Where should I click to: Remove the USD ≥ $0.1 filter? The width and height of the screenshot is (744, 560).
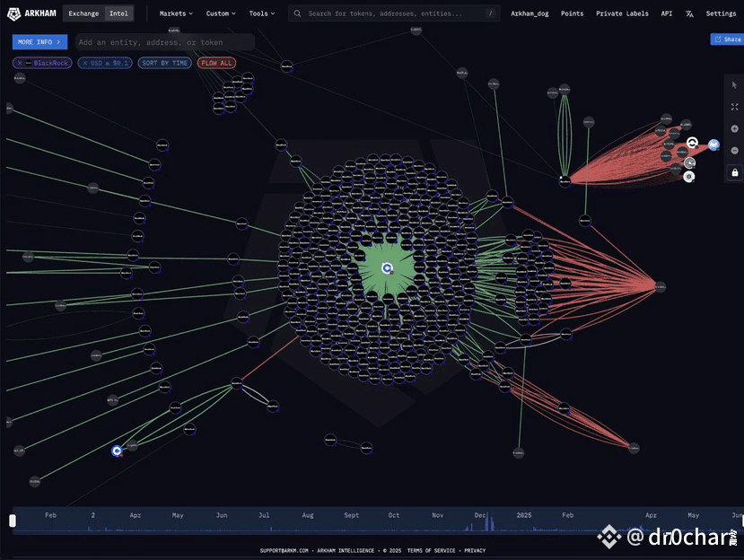(85, 63)
